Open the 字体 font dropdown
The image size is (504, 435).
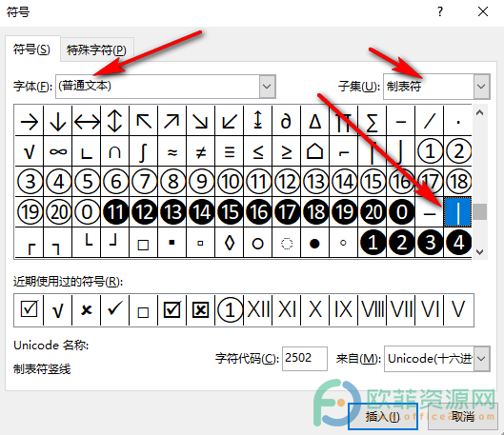267,86
